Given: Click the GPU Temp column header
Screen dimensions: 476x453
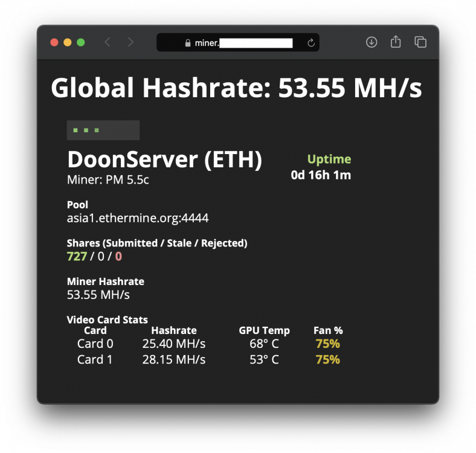Looking at the screenshot, I should 264,330.
